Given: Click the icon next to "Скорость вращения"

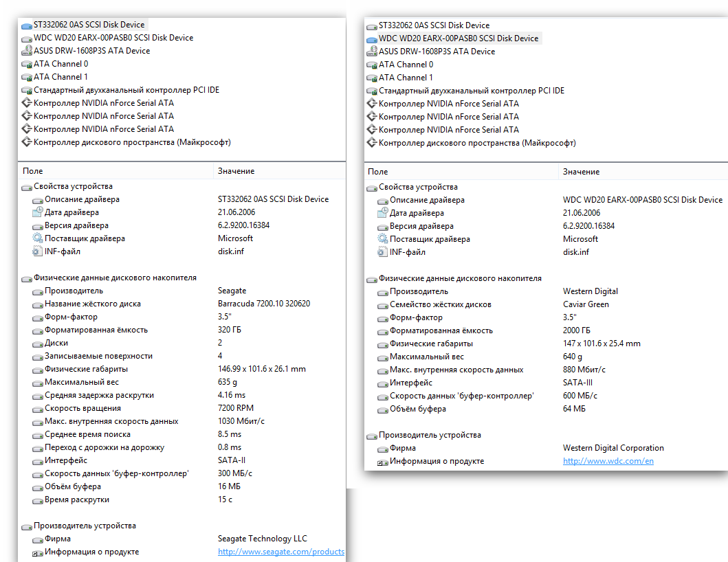Looking at the screenshot, I should (38, 408).
